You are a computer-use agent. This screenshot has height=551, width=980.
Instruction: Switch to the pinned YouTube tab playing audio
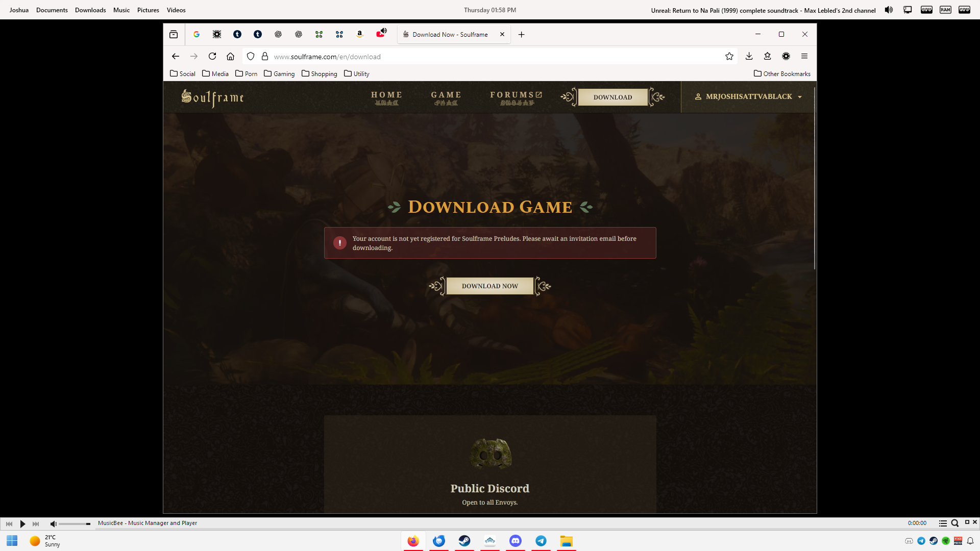click(381, 34)
